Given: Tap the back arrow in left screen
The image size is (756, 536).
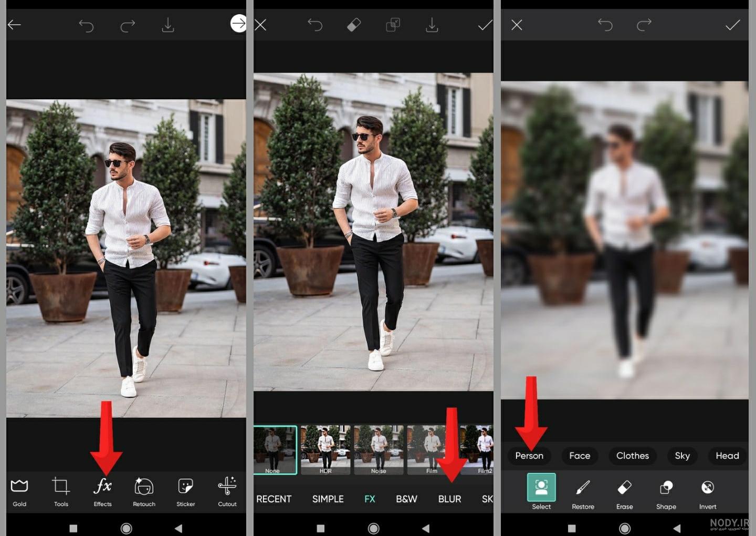Looking at the screenshot, I should pyautogui.click(x=14, y=25).
